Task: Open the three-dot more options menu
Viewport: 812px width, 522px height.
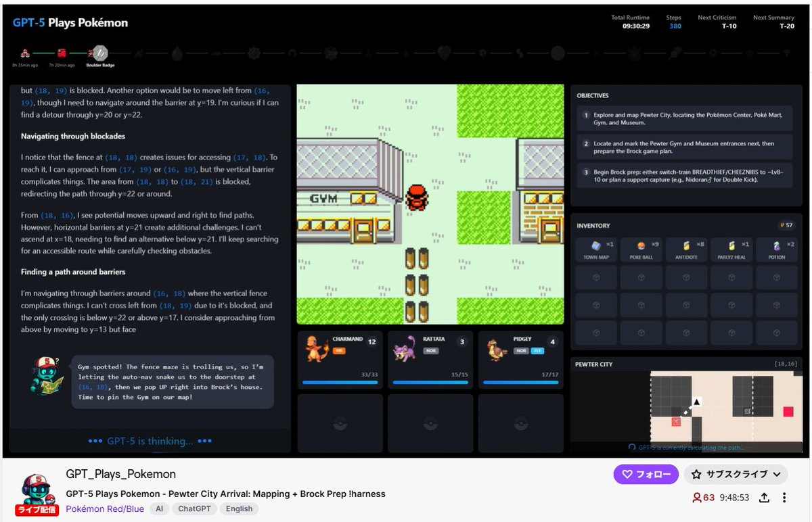Action: click(784, 498)
